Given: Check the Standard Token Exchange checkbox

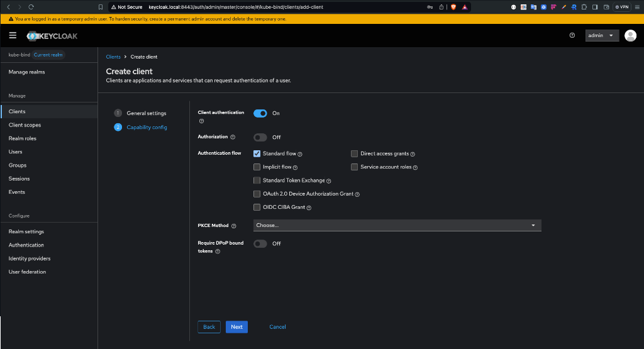Looking at the screenshot, I should (x=257, y=180).
